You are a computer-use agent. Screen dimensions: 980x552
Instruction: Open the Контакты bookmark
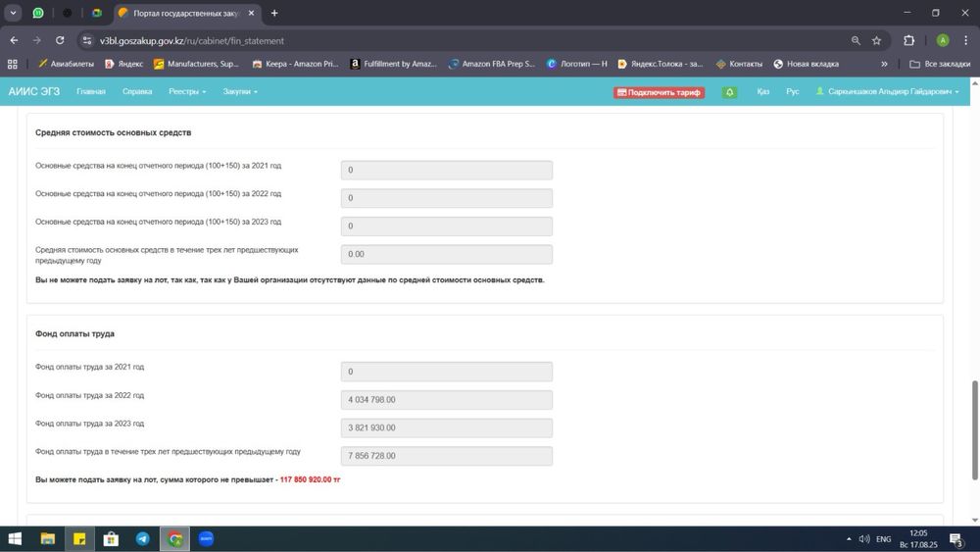(x=739, y=64)
